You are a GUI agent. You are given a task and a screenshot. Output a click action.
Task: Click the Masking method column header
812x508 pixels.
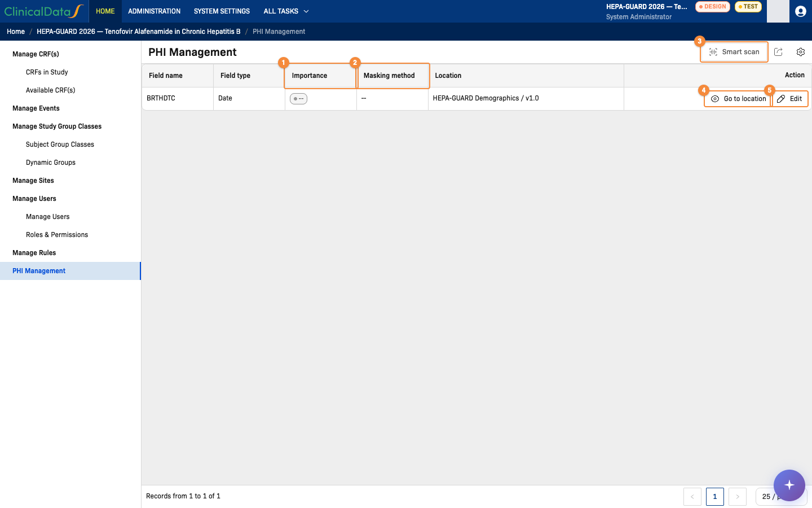click(392, 76)
